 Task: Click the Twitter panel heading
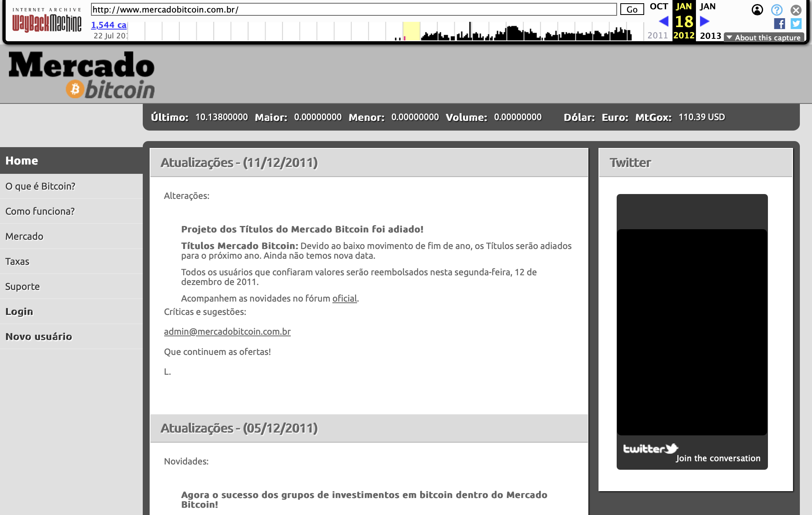coord(630,163)
